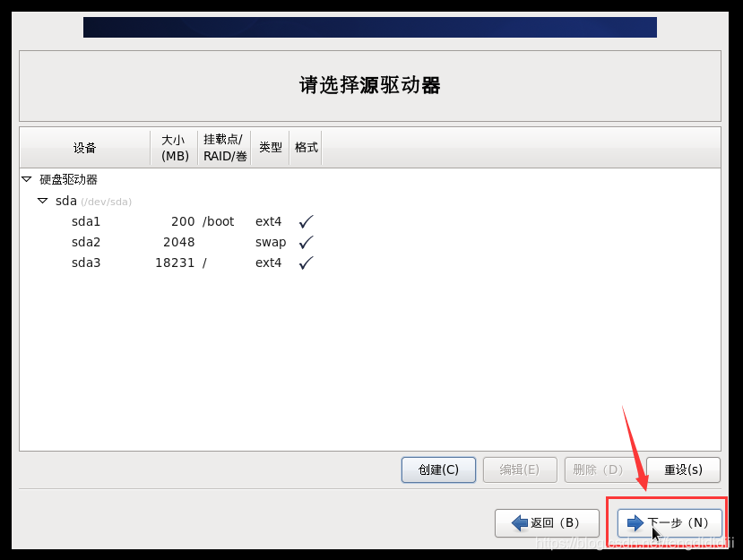Collapse the sda disk expander triangle
The width and height of the screenshot is (743, 560).
[x=43, y=201]
